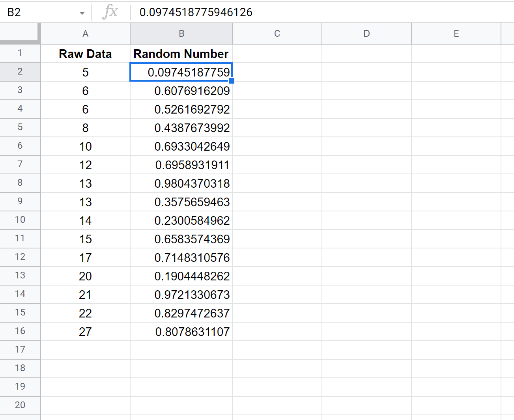Screen dimensions: 514x420
Task: Click the blue fill handle on cell B2
Action: coord(232,81)
